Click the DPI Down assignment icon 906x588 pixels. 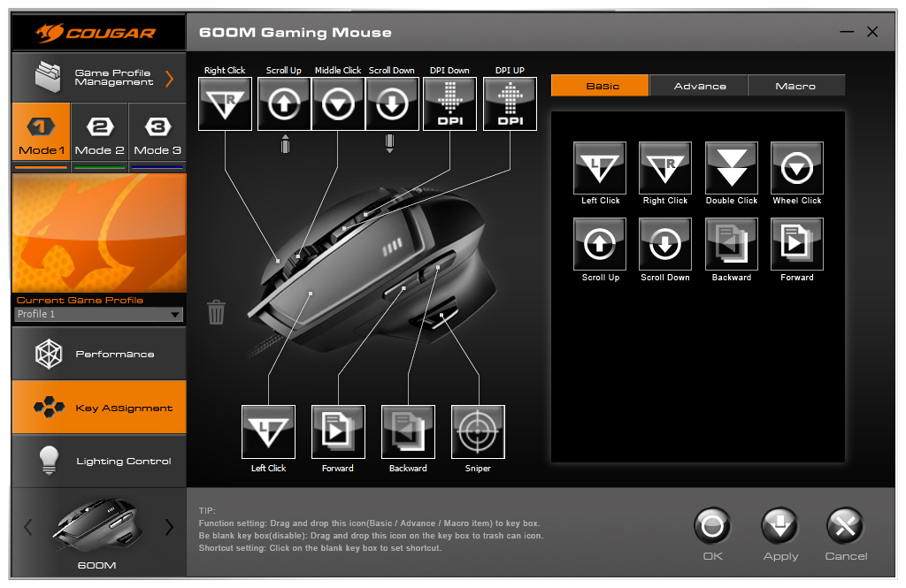[449, 103]
